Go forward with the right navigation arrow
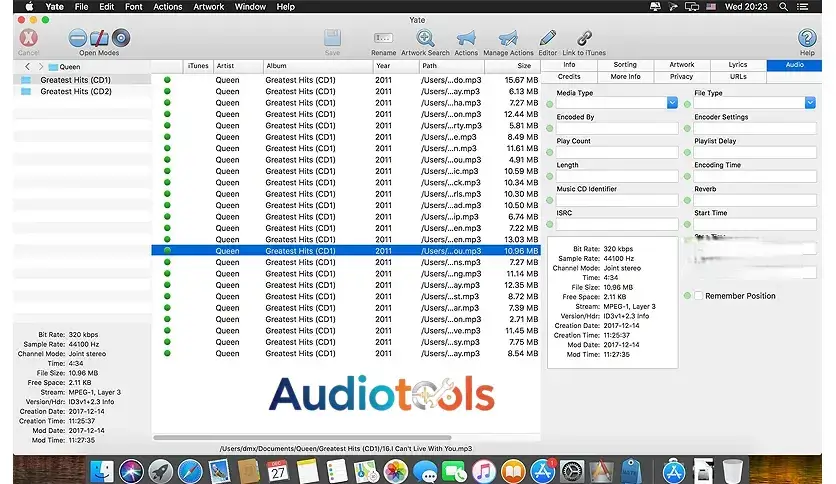Image resolution: width=836 pixels, height=484 pixels. coord(41,67)
